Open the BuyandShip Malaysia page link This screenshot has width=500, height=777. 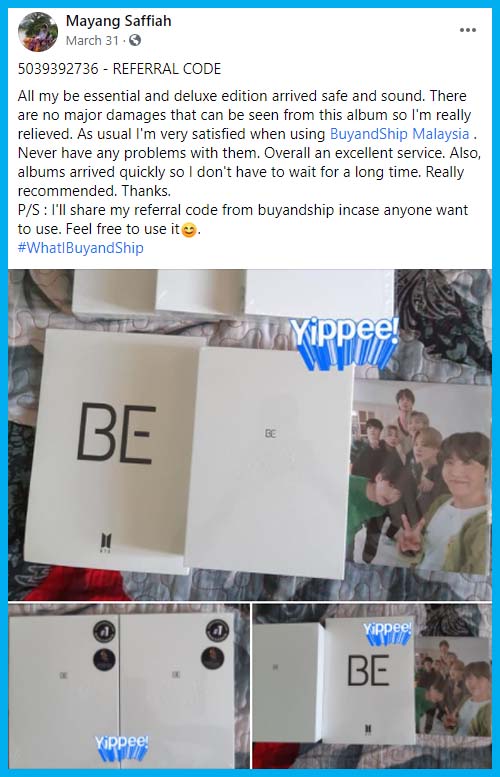point(399,134)
